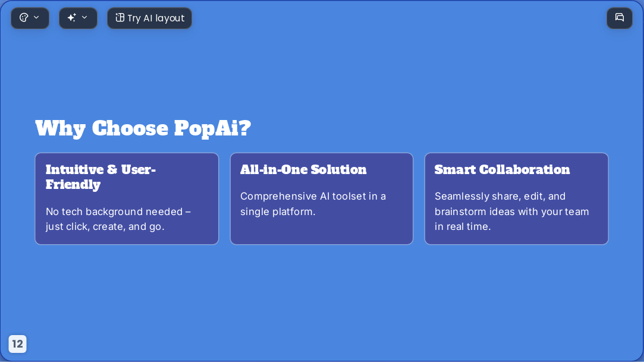Click the No tech background needed text

(118, 219)
